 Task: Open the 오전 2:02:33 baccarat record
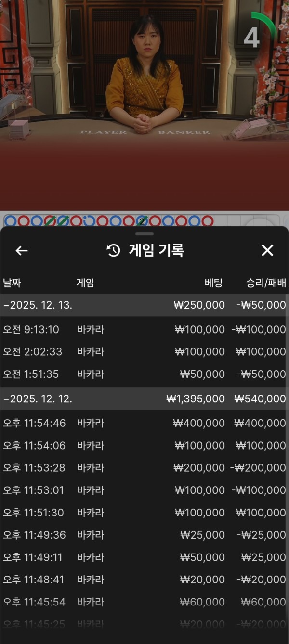pos(144,352)
